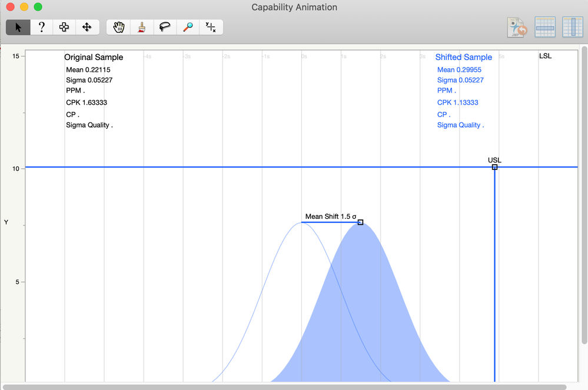The width and height of the screenshot is (588, 390).
Task: Click the yellow minimize window button
Action: coord(24,6)
